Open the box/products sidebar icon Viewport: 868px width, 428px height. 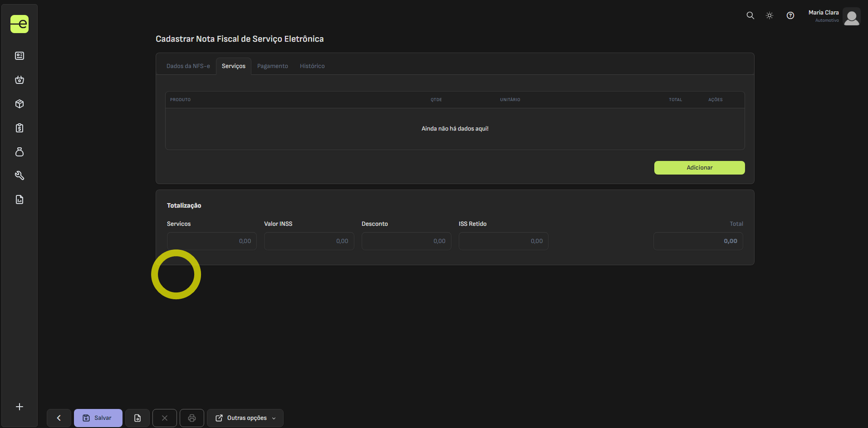[20, 104]
